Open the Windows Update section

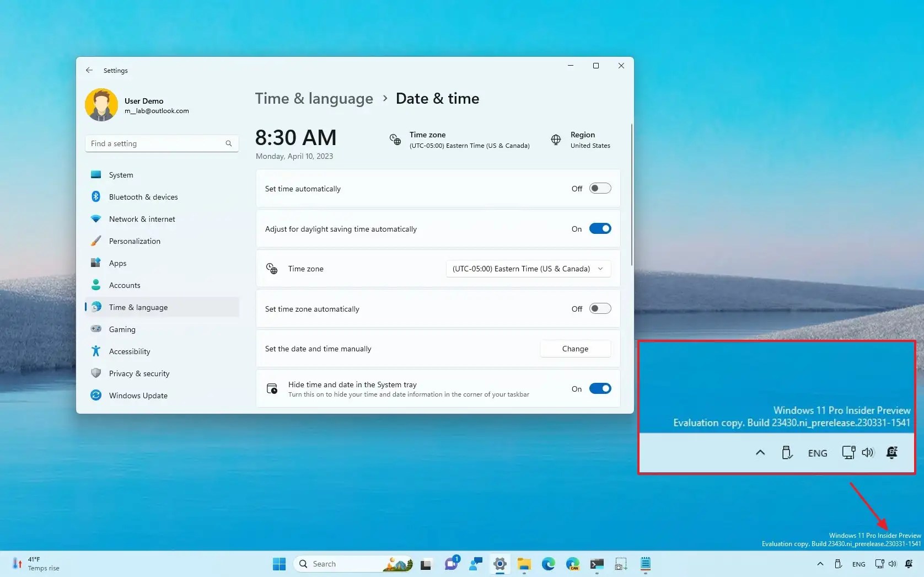[137, 396]
